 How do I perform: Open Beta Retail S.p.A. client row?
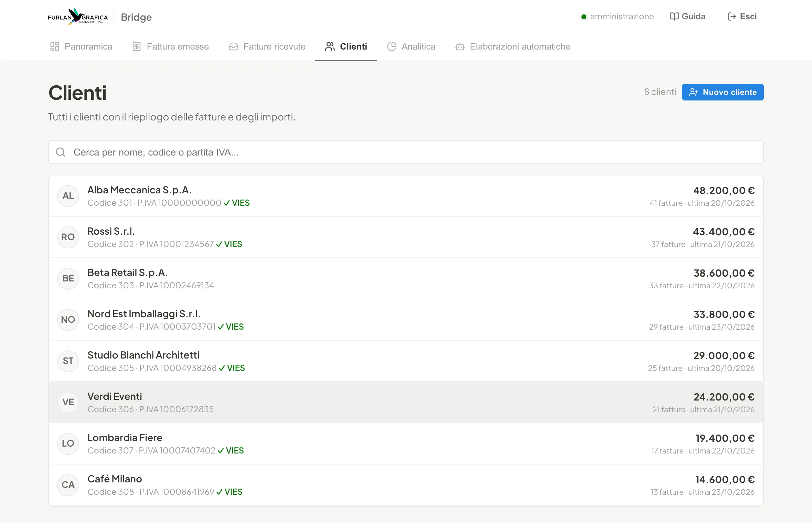click(406, 278)
